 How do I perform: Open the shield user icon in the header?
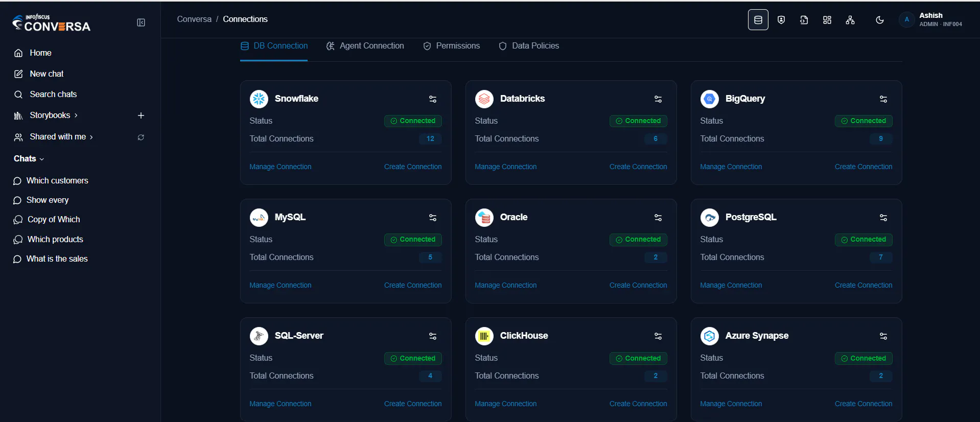781,20
